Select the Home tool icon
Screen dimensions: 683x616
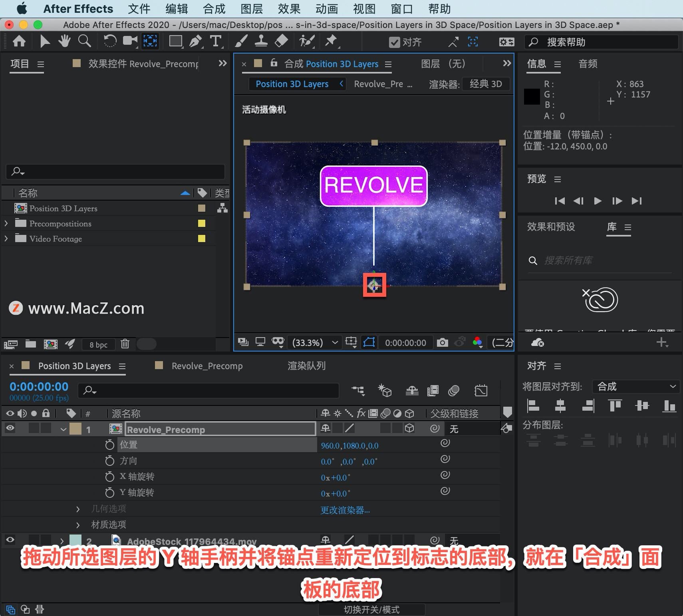(19, 41)
